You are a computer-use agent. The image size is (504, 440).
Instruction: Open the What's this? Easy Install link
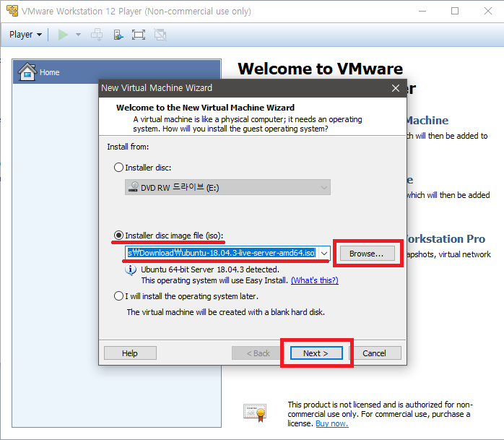314,280
